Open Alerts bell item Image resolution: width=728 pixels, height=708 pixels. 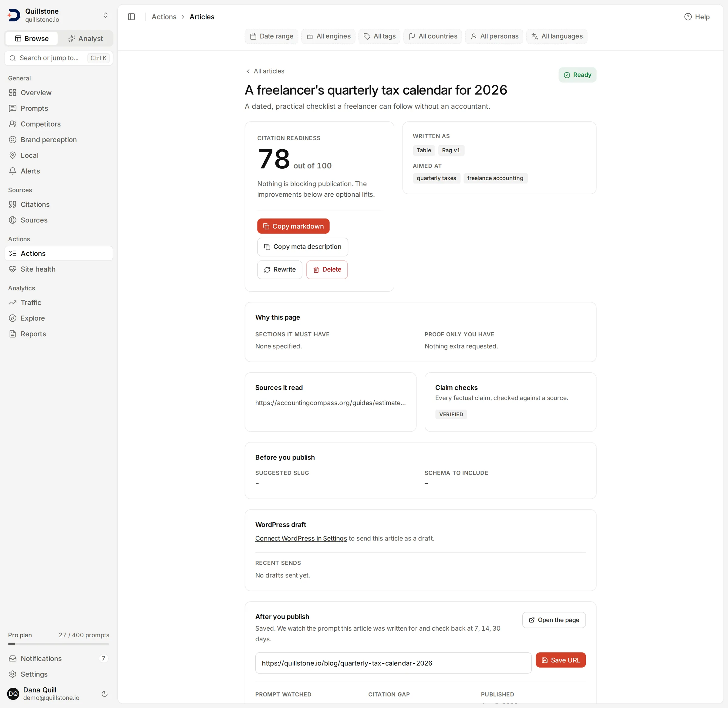pos(59,171)
